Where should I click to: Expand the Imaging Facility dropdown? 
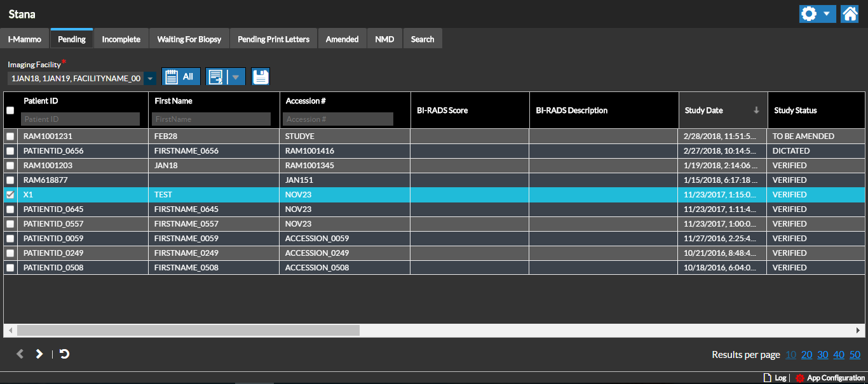coord(151,78)
